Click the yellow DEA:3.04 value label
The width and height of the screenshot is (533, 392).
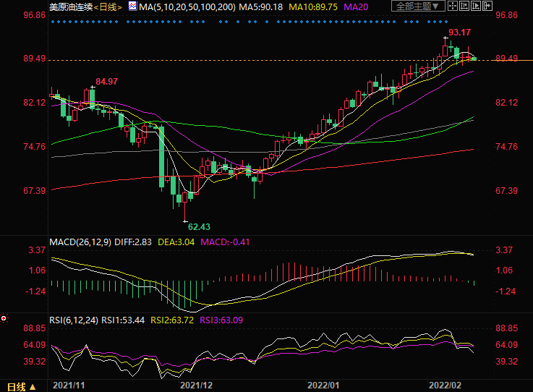[x=176, y=241]
